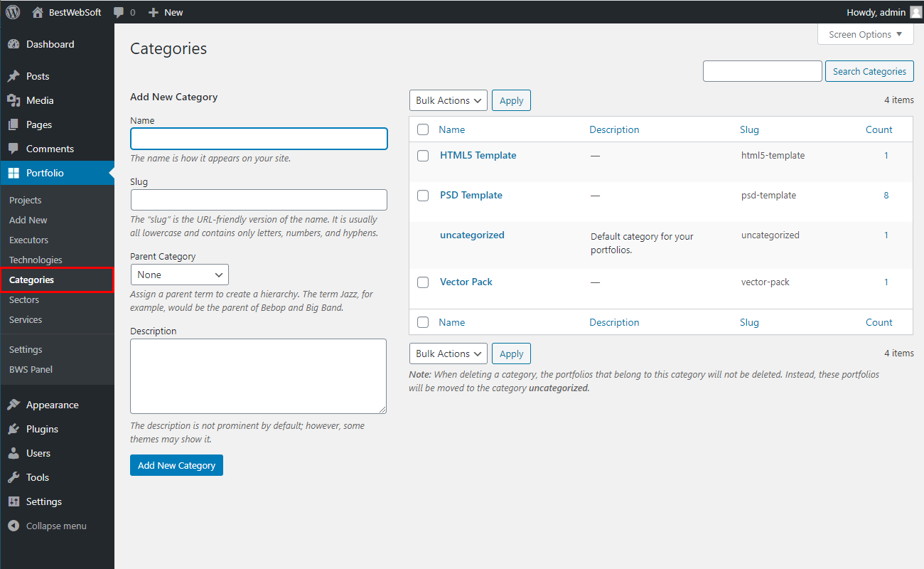
Task: Click the top Apply button
Action: (x=511, y=100)
